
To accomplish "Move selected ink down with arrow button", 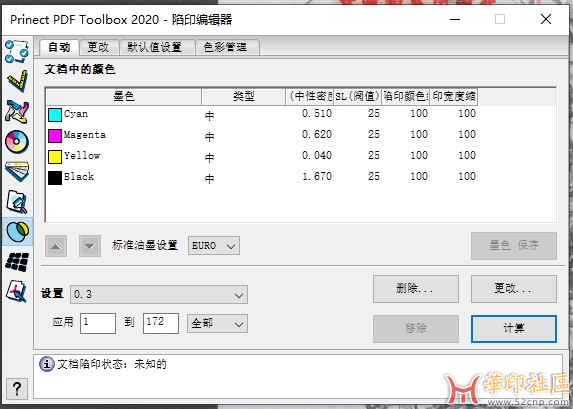I will (x=90, y=246).
